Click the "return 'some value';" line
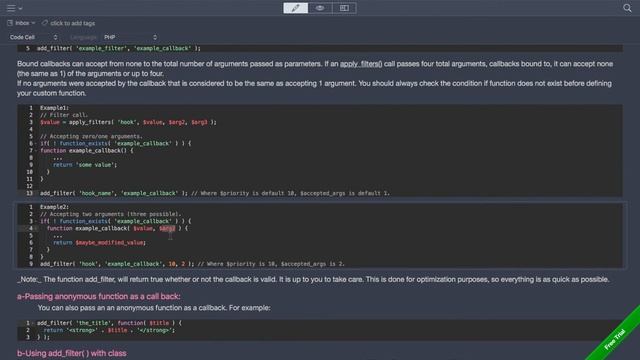640x360 pixels. [85, 165]
